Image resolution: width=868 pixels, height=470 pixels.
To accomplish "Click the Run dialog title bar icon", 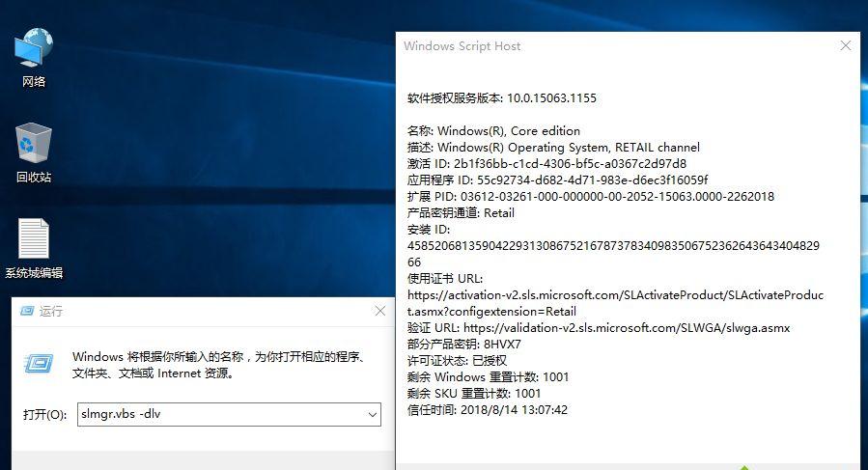I will pos(27,311).
